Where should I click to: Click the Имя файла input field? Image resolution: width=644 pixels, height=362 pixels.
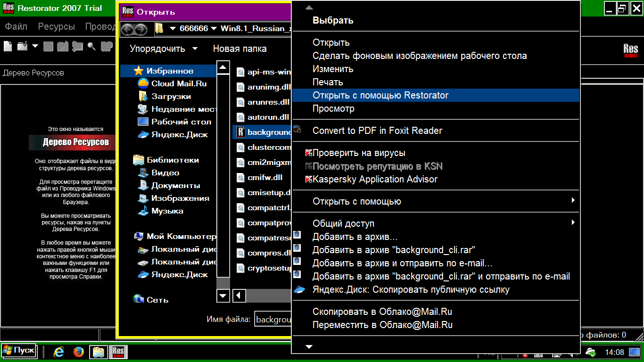point(273,320)
